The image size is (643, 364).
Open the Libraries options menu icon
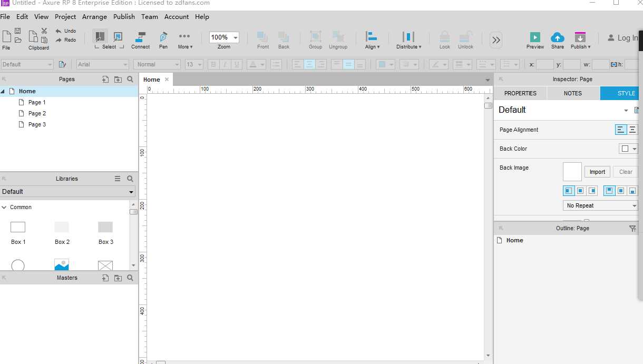coord(118,179)
